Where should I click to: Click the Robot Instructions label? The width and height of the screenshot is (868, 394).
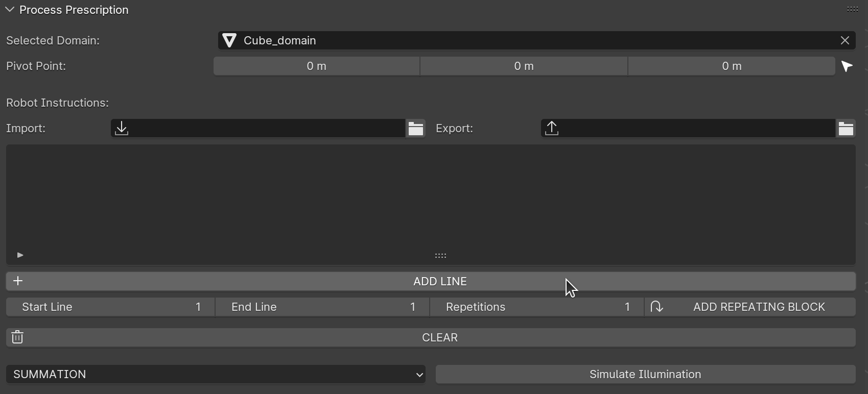(x=57, y=103)
